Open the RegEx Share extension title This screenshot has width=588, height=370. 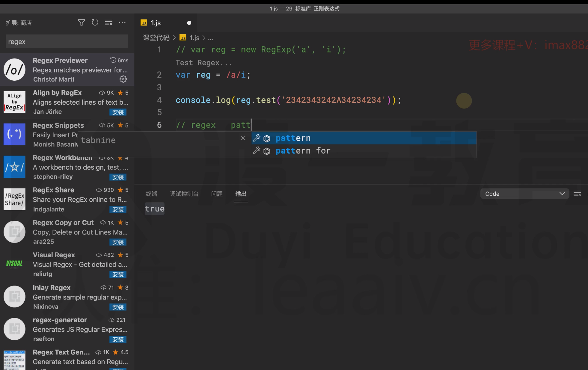click(x=54, y=190)
